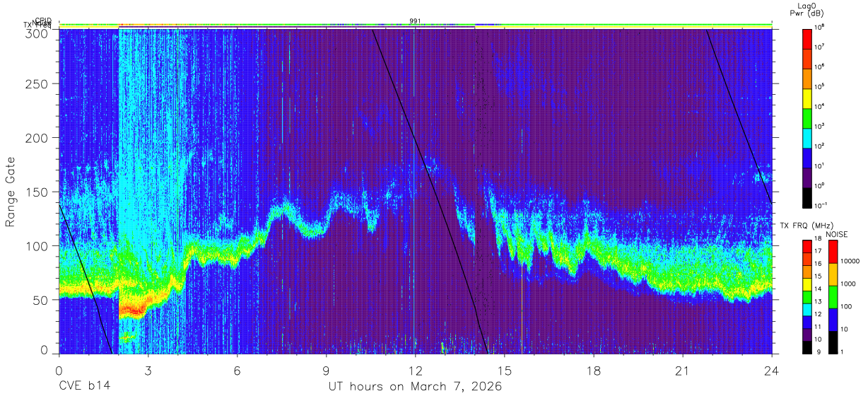Click the '14' label on the TX FRQ colorbar
This screenshot has height=401, width=868.
click(818, 289)
